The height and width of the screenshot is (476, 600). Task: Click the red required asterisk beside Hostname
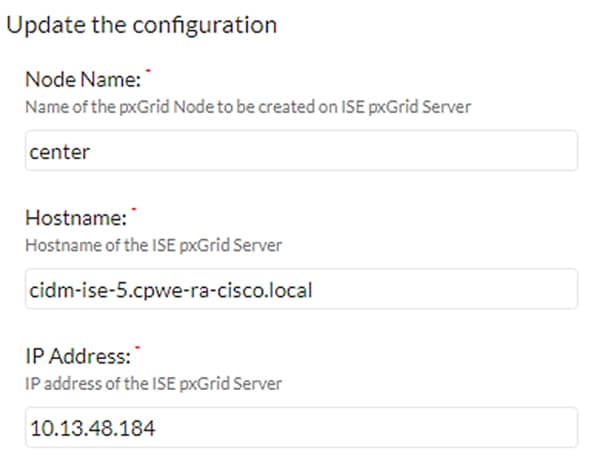click(134, 209)
